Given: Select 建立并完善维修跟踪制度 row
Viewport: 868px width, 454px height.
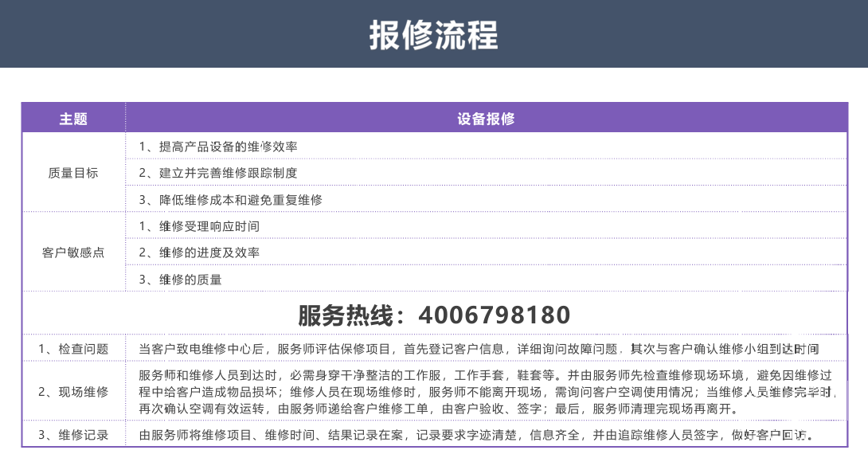Looking at the screenshot, I should (486, 173).
